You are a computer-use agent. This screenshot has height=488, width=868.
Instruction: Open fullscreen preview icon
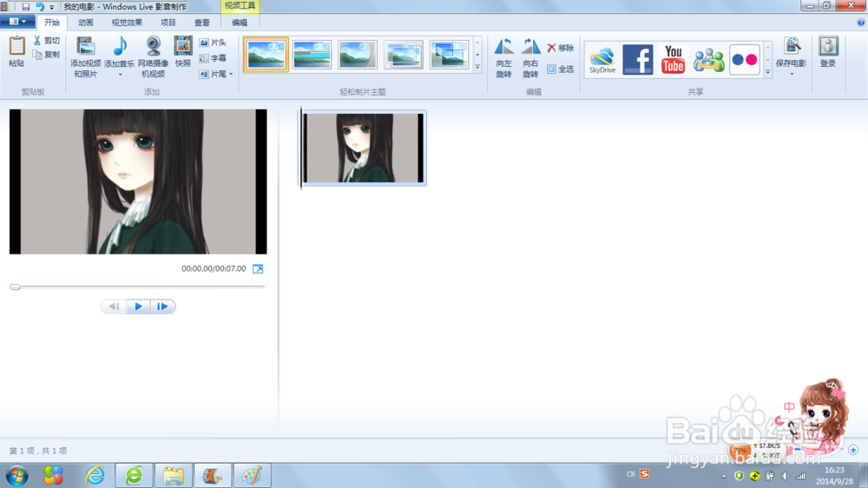click(258, 268)
